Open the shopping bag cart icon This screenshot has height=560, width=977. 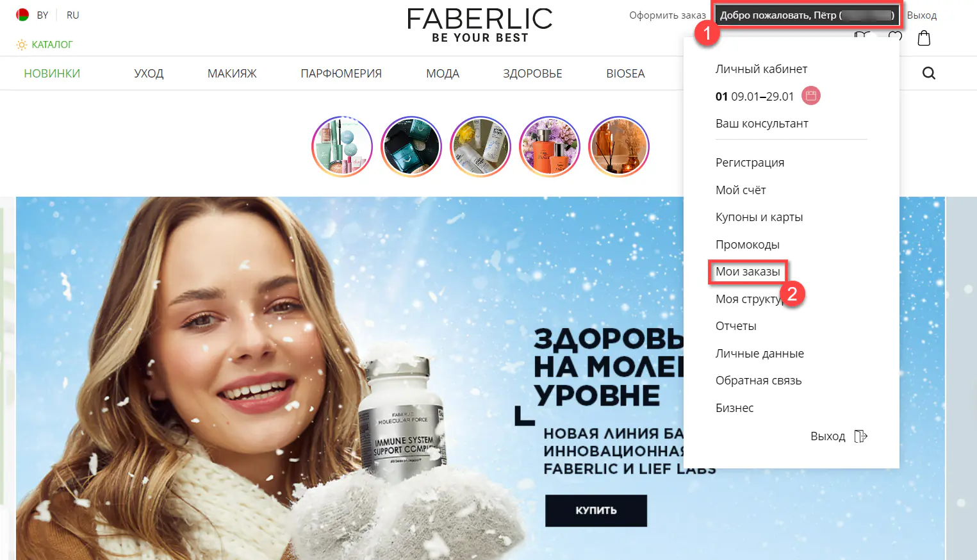924,38
